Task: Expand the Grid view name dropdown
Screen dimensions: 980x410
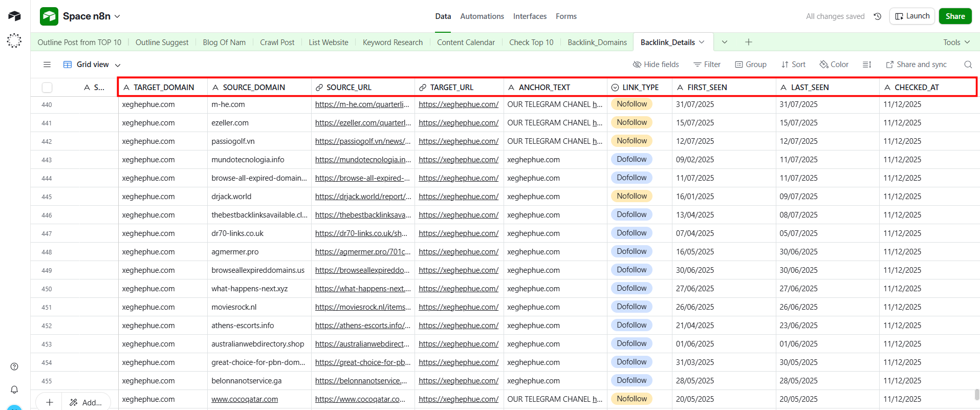Action: tap(118, 65)
